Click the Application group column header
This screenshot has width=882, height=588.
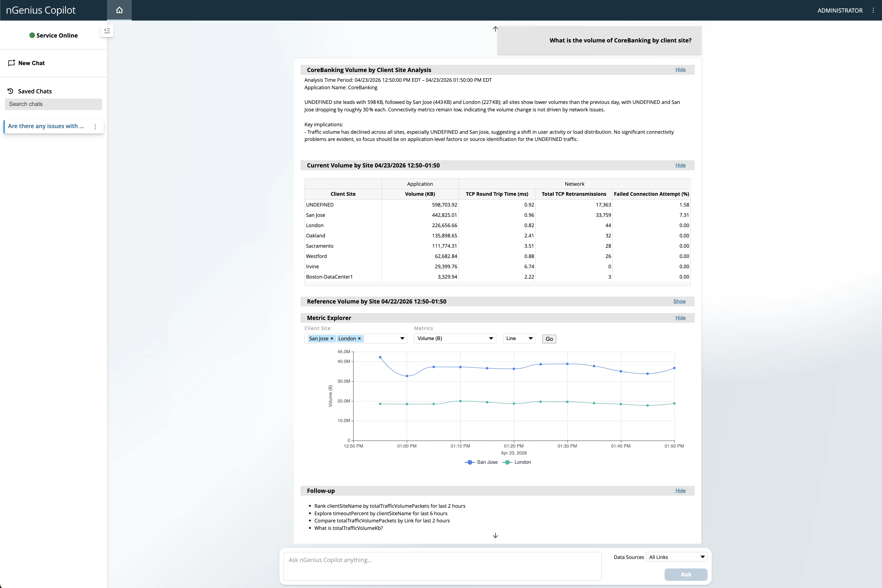pos(420,184)
